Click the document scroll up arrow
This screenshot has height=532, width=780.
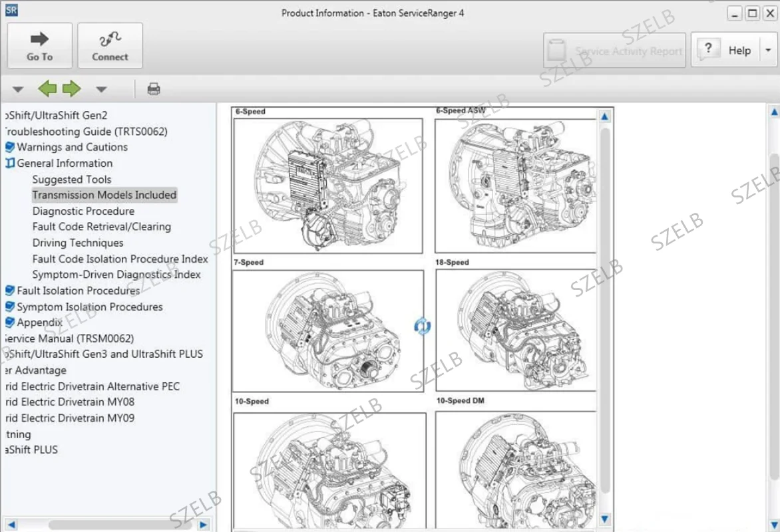coord(605,117)
